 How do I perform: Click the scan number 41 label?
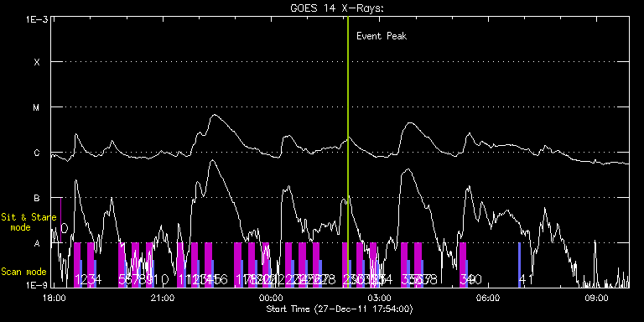(x=526, y=280)
